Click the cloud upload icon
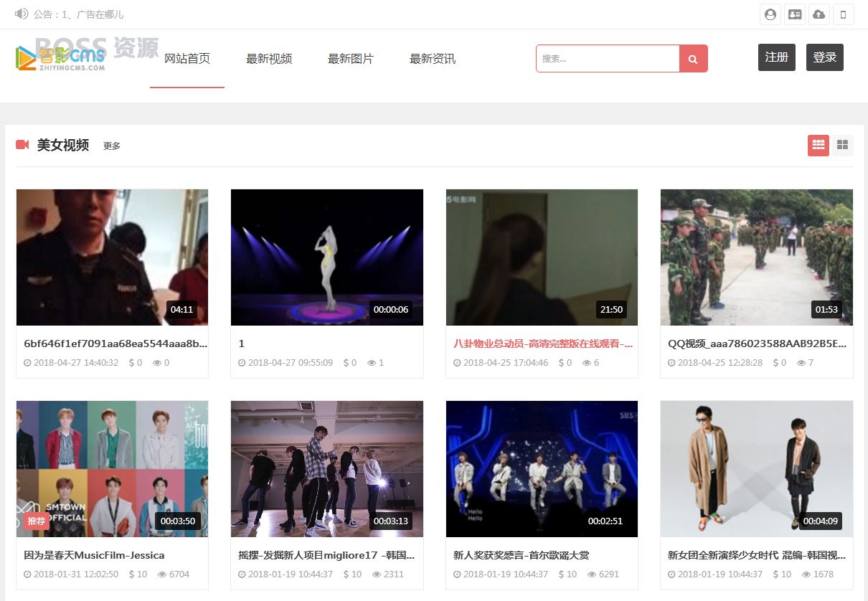This screenshot has width=868, height=601. (x=819, y=14)
